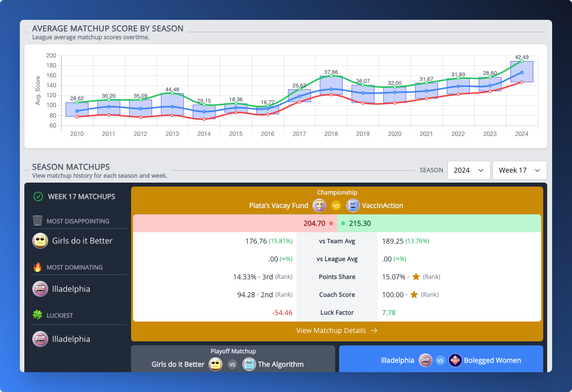The image size is (572, 392).
Task: Click the flame Most Dominating icon
Action: point(37,267)
